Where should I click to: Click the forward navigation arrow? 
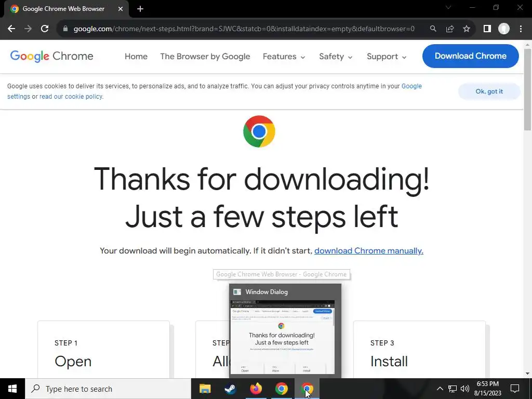28,29
